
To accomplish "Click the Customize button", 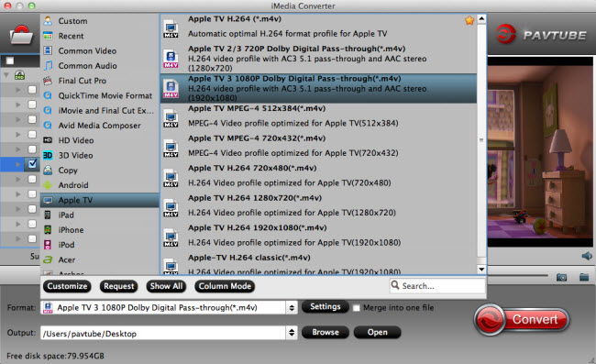I will (67, 286).
